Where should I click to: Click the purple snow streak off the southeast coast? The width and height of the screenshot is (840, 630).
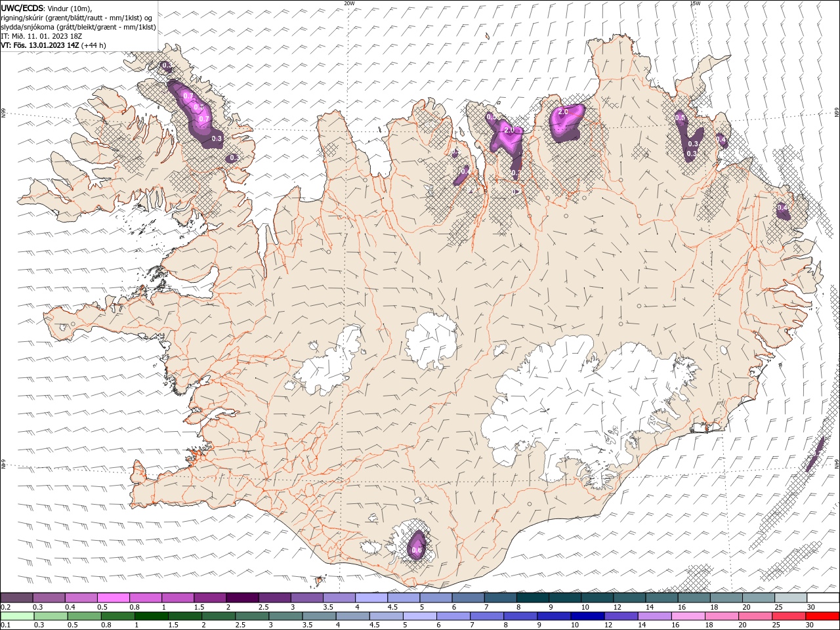pyautogui.click(x=814, y=454)
